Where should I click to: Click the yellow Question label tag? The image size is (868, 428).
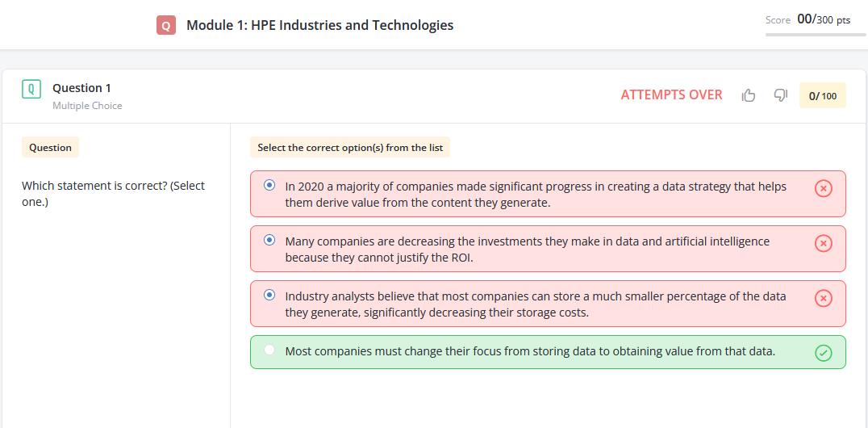click(50, 148)
